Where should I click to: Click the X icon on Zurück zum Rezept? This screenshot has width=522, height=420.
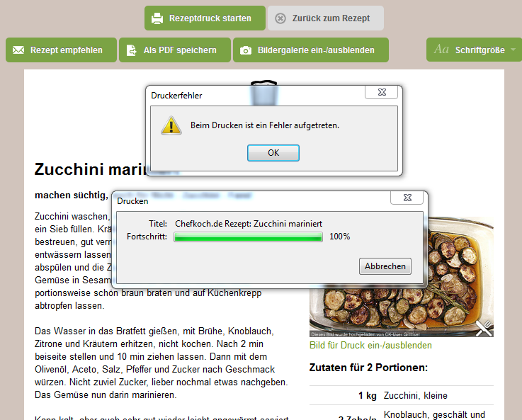tap(280, 18)
